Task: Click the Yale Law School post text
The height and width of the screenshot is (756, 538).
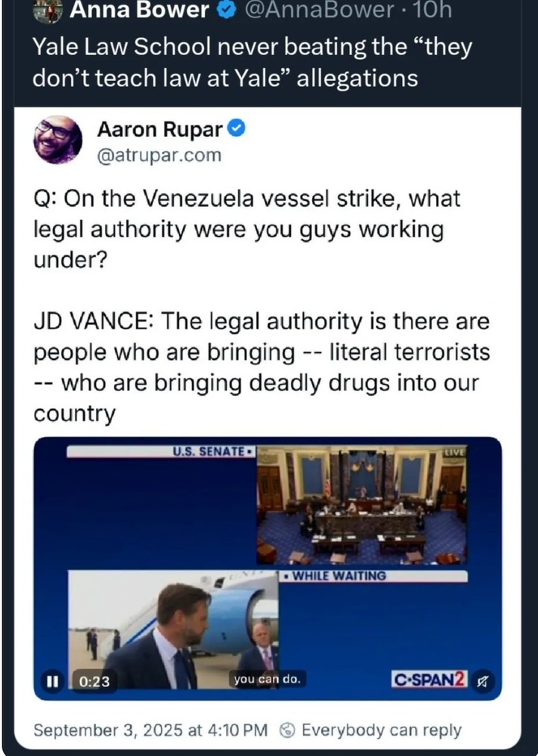Action: [252, 63]
